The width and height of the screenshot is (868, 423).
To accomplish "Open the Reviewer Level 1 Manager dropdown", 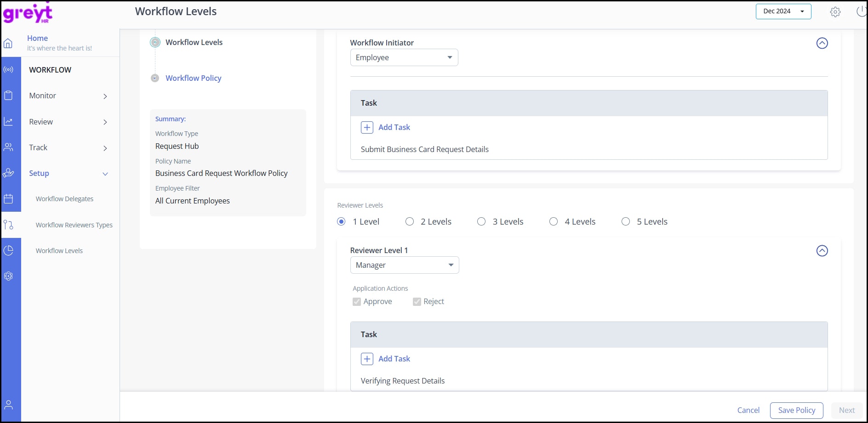I will (405, 265).
